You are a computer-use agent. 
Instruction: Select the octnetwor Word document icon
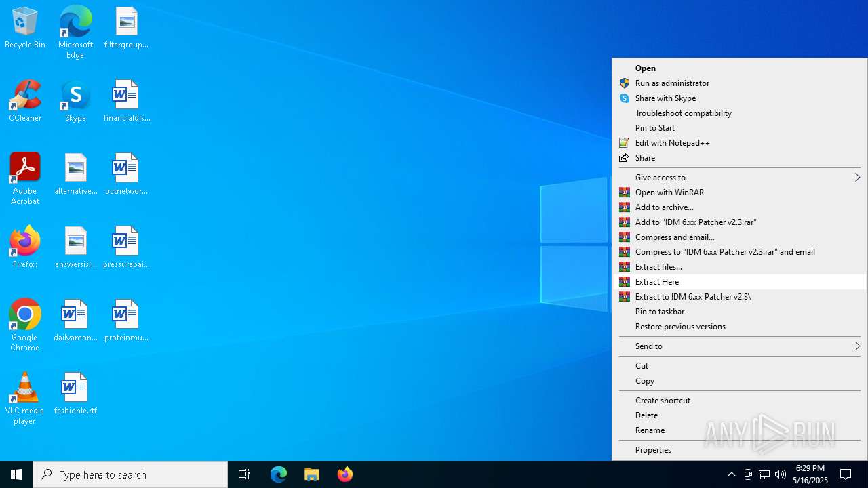coord(126,175)
